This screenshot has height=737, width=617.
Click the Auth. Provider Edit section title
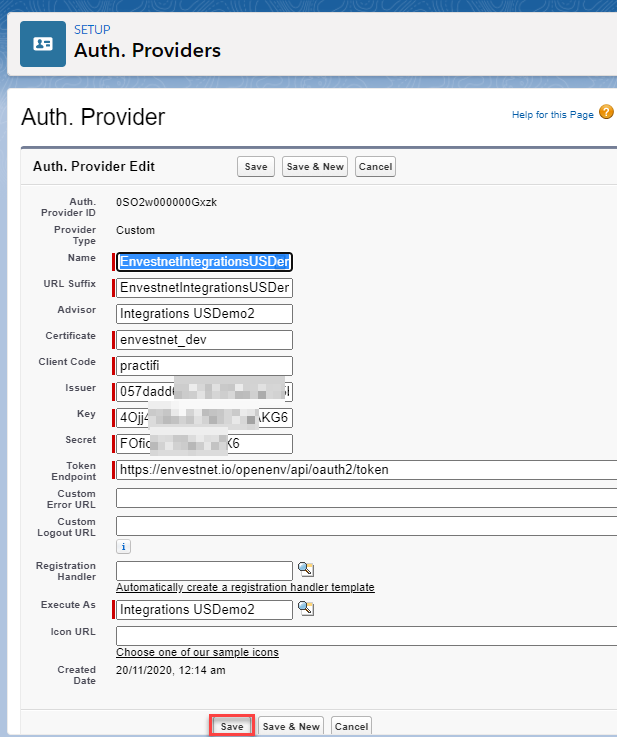click(x=94, y=166)
